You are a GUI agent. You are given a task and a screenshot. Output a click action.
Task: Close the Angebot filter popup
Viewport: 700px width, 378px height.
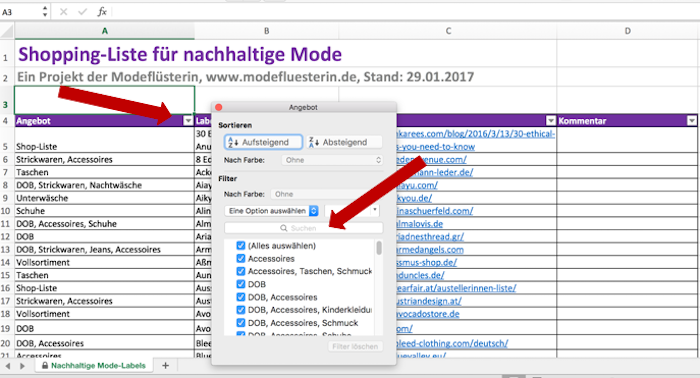pos(219,107)
